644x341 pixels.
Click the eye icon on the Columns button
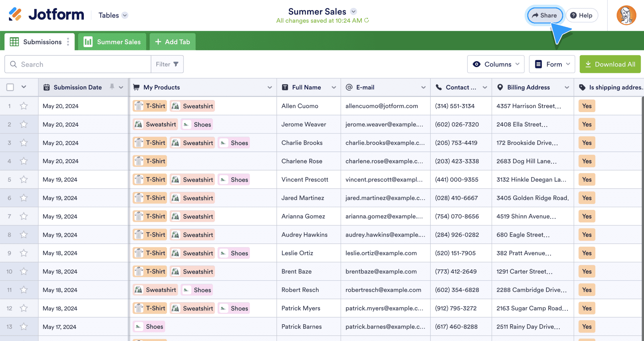(x=477, y=64)
